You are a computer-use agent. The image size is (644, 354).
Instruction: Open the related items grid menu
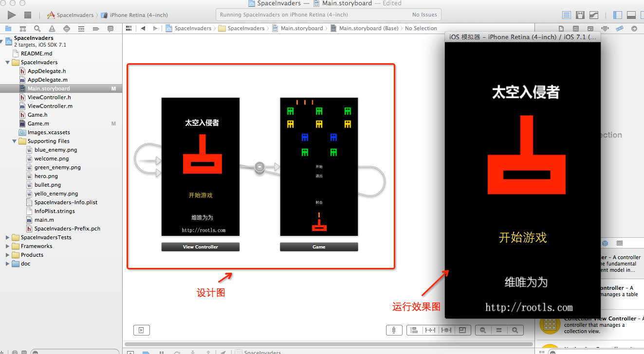(x=129, y=28)
